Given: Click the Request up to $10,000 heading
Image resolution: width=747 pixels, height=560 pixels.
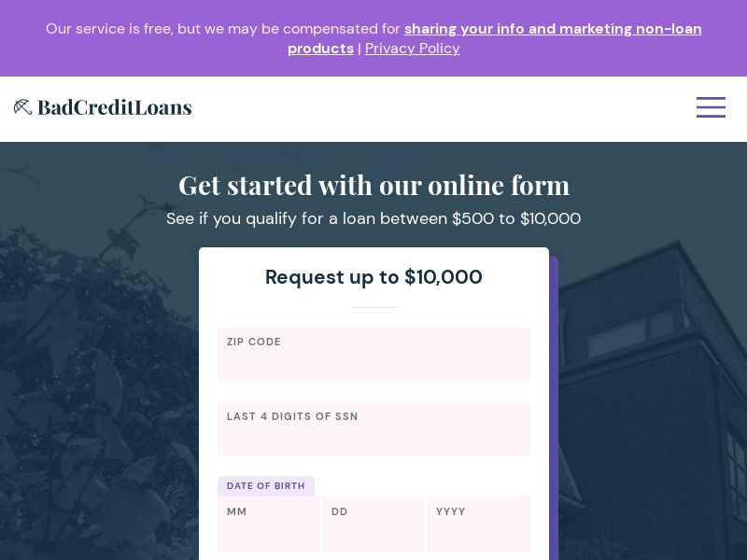Looking at the screenshot, I should pyautogui.click(x=373, y=277).
